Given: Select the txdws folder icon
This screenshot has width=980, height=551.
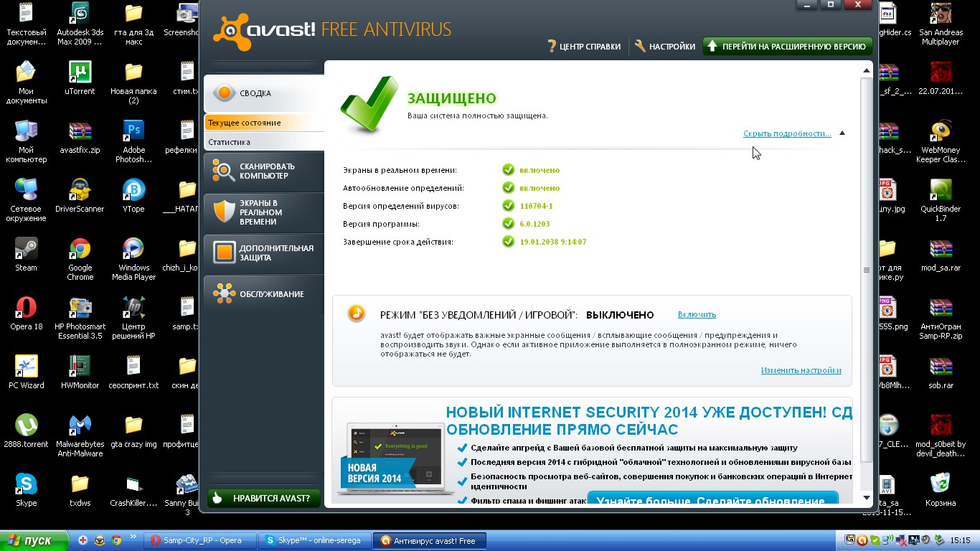Looking at the screenshot, I should click(80, 489).
